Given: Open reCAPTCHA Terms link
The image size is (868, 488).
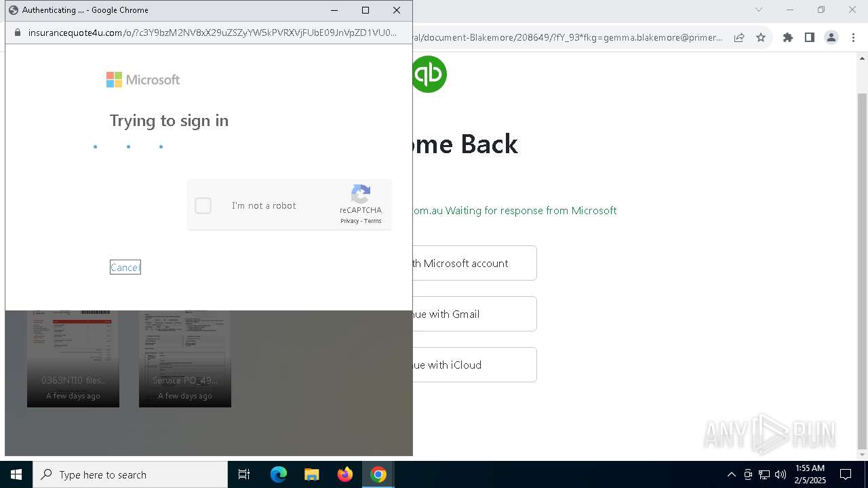Looking at the screenshot, I should 373,221.
